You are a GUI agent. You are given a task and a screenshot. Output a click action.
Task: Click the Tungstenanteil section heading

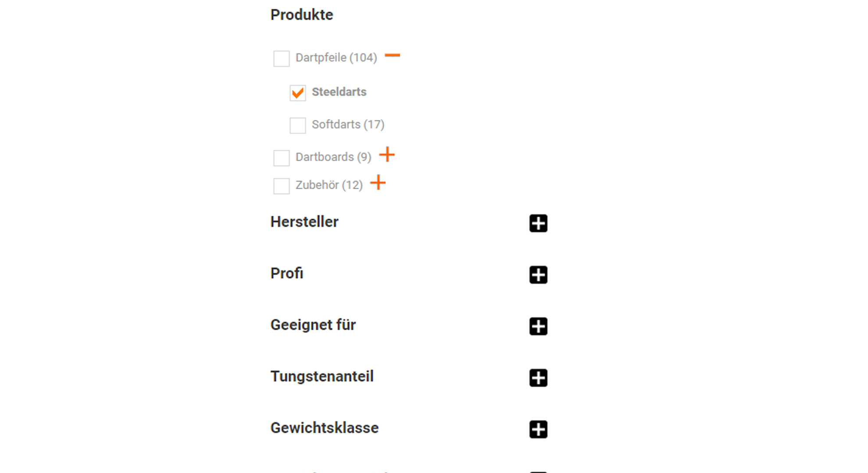(322, 376)
